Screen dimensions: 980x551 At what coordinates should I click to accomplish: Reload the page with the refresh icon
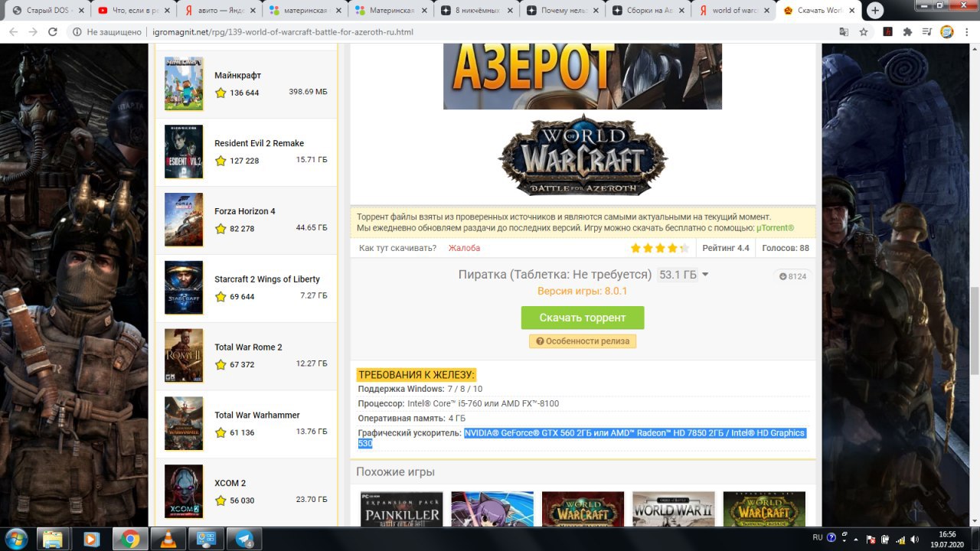pyautogui.click(x=53, y=31)
